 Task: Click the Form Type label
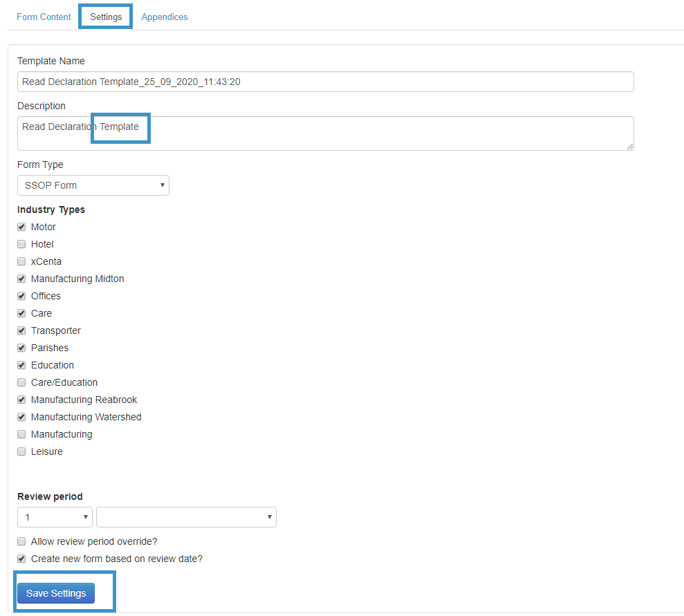click(x=40, y=165)
